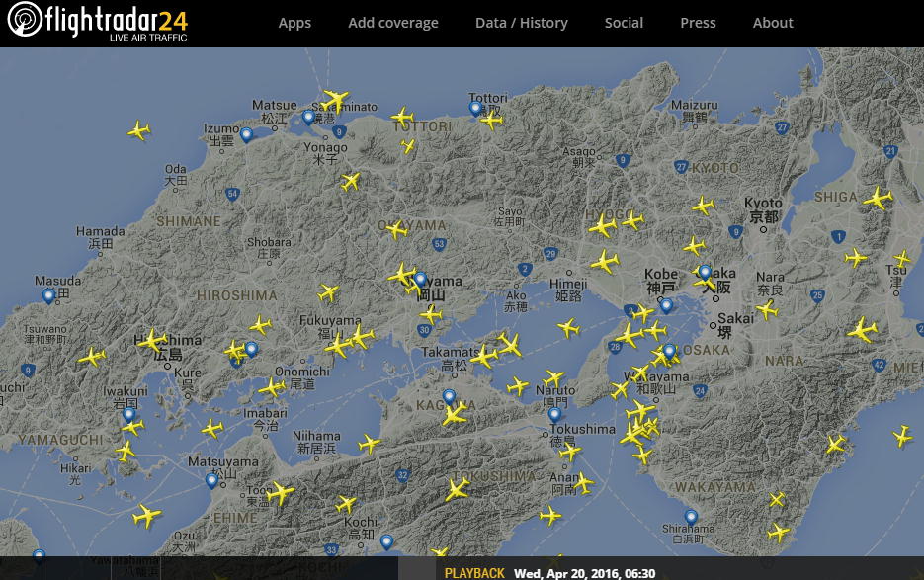Click the airport pin near Kochi
This screenshot has width=924, height=580.
click(386, 541)
